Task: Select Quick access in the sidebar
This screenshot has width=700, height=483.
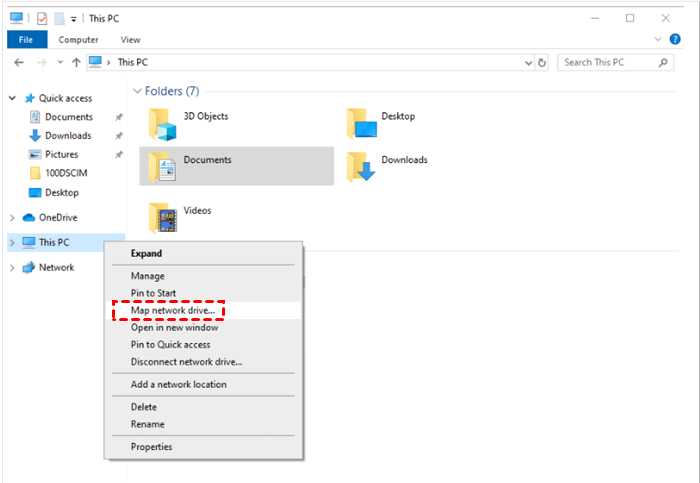Action: tap(65, 98)
